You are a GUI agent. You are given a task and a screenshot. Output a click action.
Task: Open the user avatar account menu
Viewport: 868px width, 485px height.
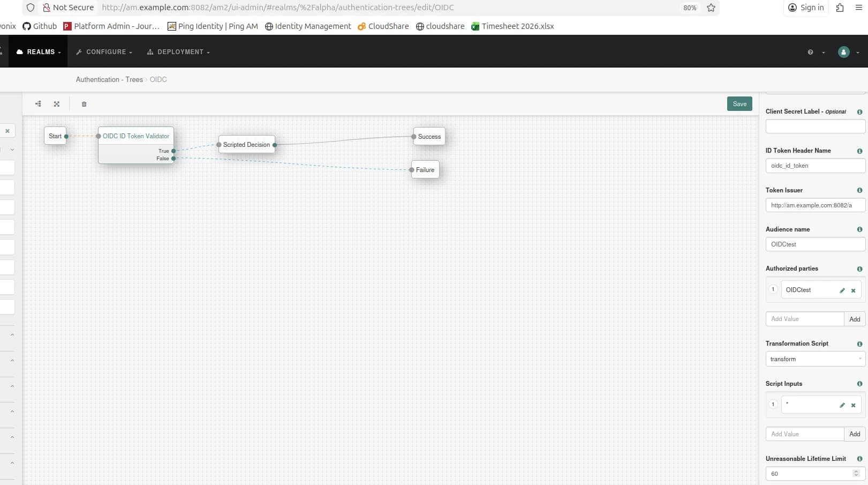click(849, 52)
